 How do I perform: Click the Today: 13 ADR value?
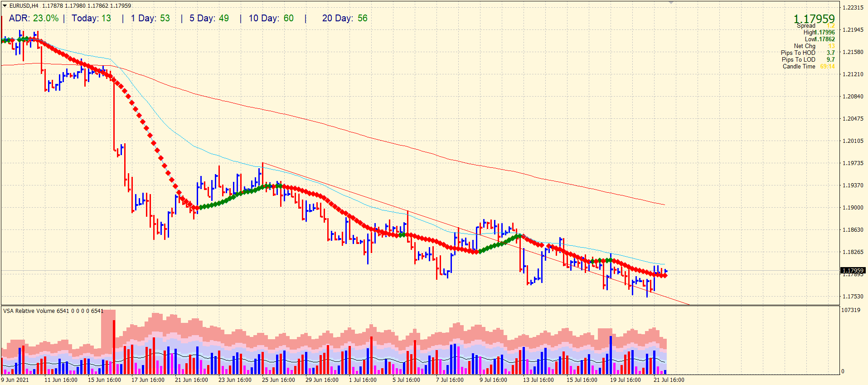91,19
